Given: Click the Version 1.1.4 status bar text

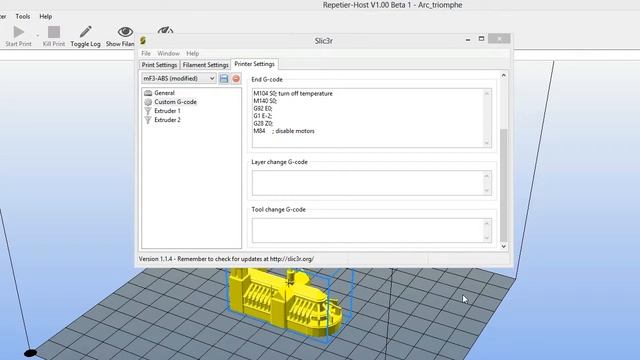Looking at the screenshot, I should point(226,259).
